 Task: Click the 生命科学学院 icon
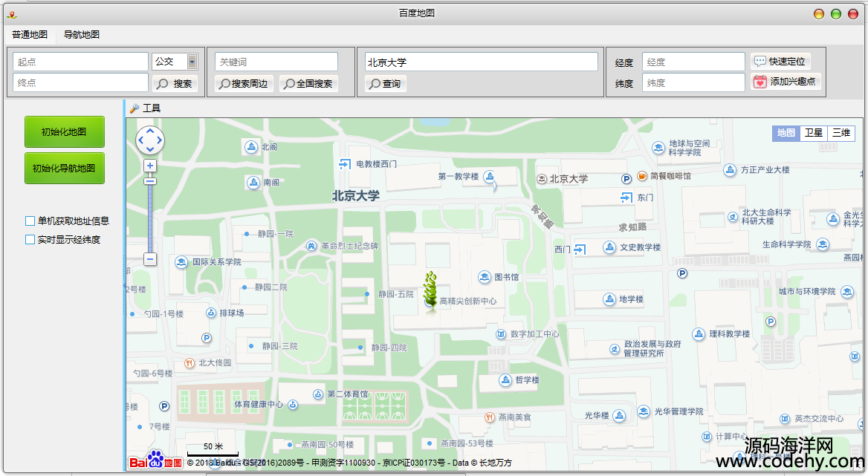823,244
